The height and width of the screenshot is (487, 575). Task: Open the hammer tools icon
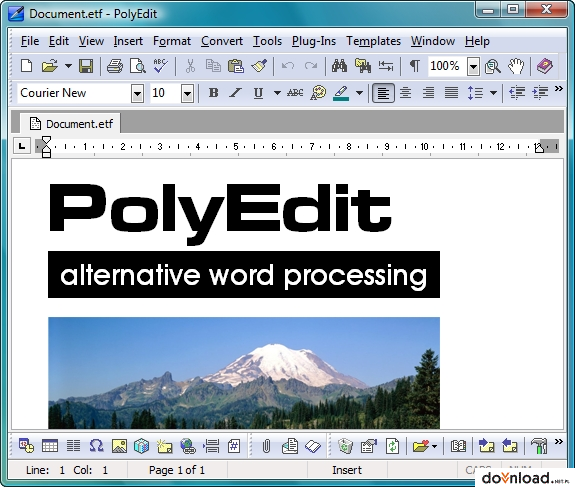coord(538,446)
